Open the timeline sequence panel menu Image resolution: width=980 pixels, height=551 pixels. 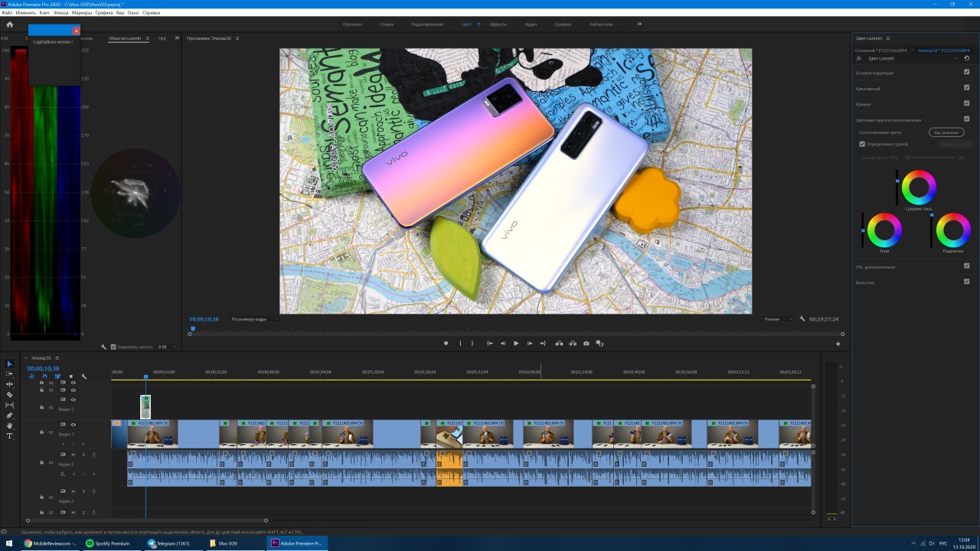57,357
